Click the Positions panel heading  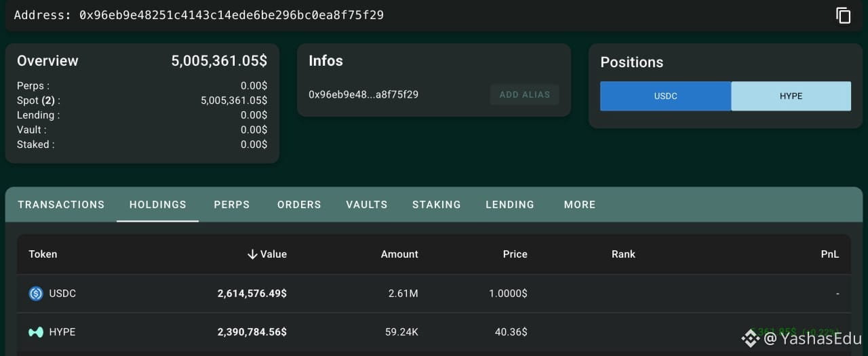coord(632,62)
